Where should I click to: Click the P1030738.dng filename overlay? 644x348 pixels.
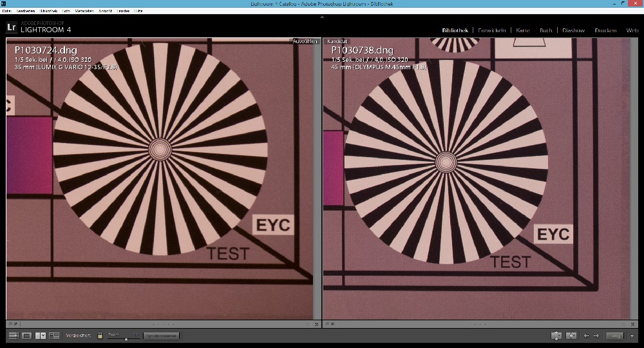(362, 50)
